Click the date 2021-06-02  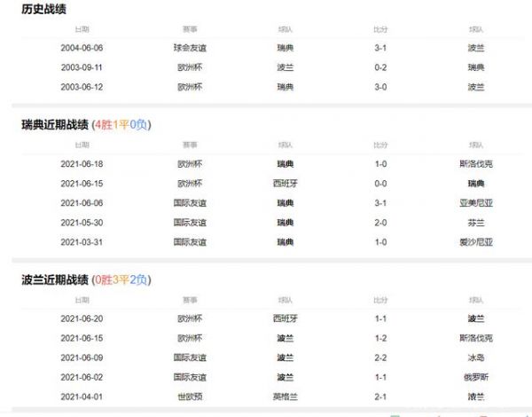tap(82, 377)
